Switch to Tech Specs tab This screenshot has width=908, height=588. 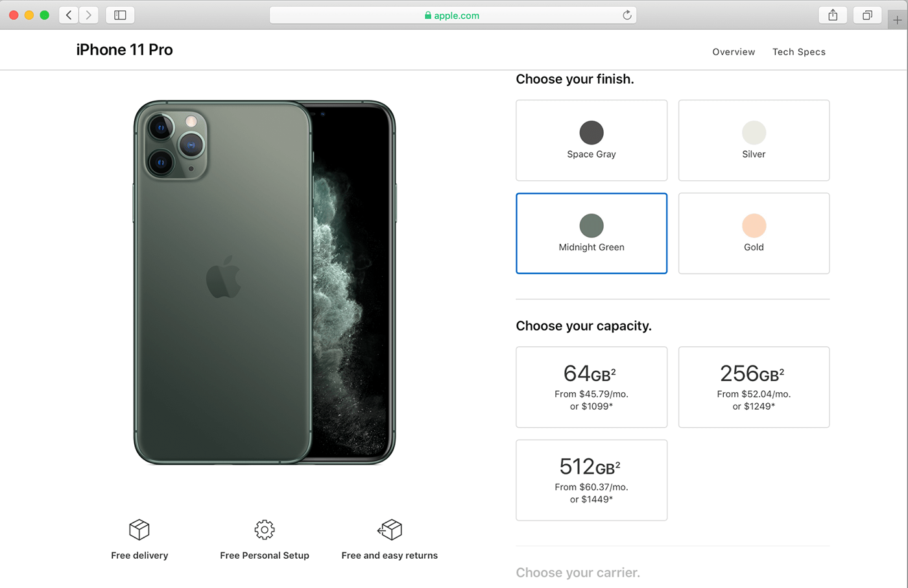(x=799, y=52)
